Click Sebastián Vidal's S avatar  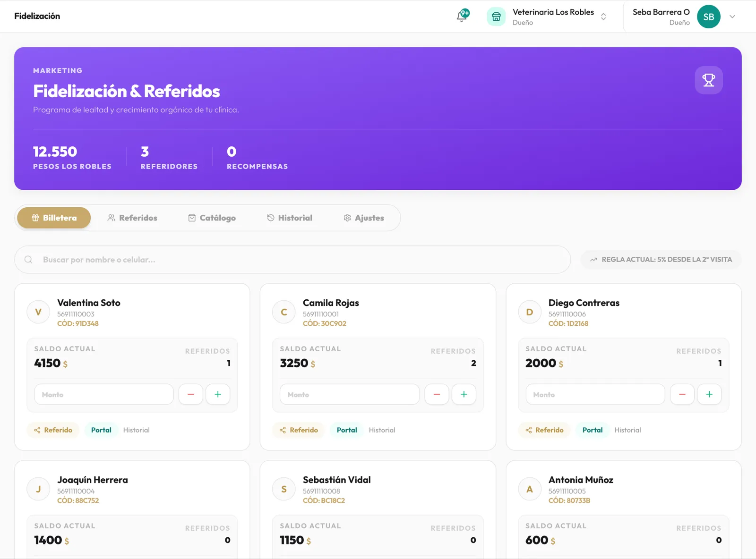284,489
